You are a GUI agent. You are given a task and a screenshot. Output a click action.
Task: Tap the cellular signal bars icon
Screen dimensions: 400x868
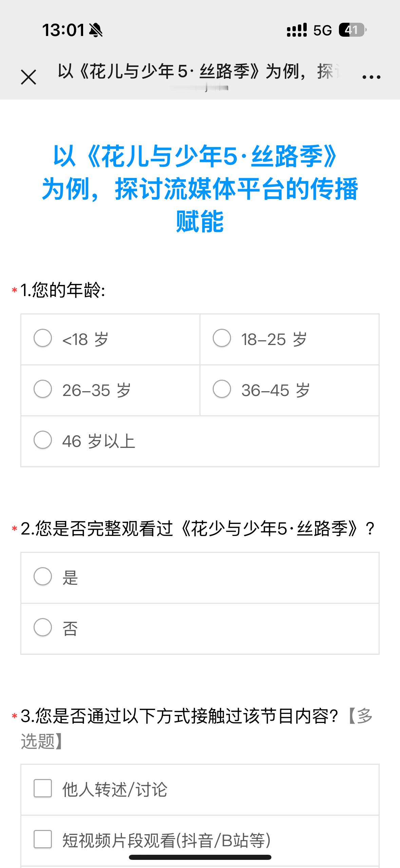pyautogui.click(x=297, y=30)
